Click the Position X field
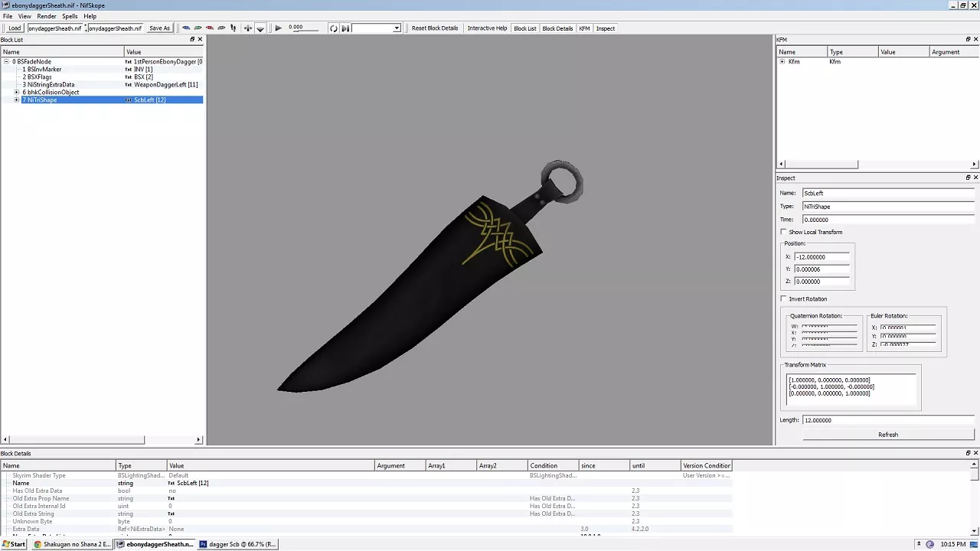The image size is (980, 551). click(822, 257)
